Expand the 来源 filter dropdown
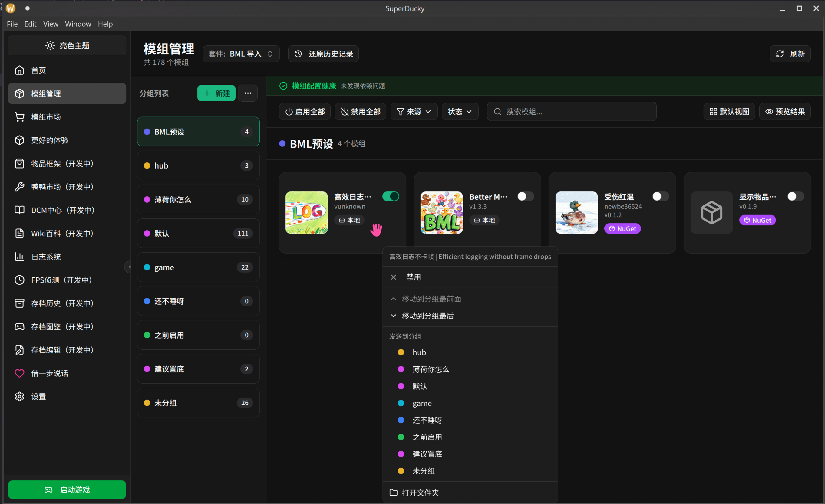825x504 pixels. 414,111
